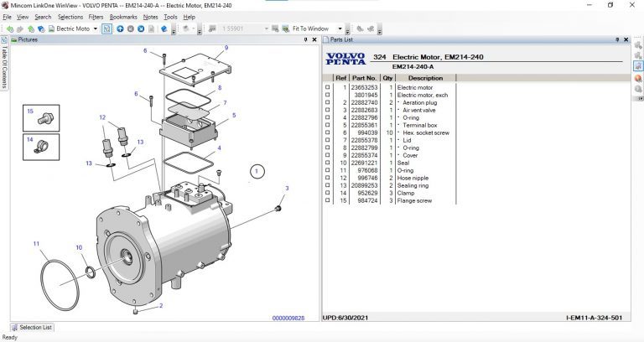This screenshot has width=644, height=342.
Task: Click the blue up-arrow circle icon
Action: coord(120,28)
